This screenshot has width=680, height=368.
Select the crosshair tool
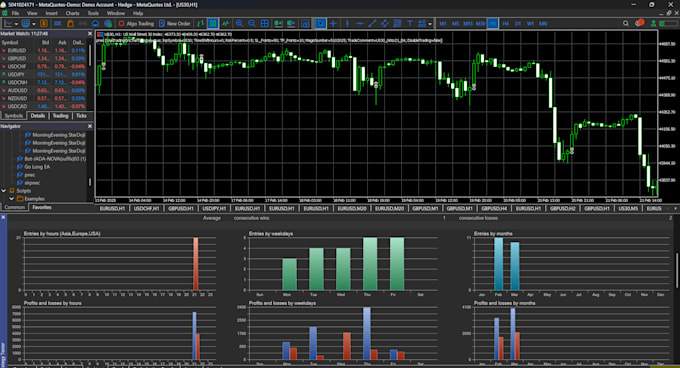point(333,23)
